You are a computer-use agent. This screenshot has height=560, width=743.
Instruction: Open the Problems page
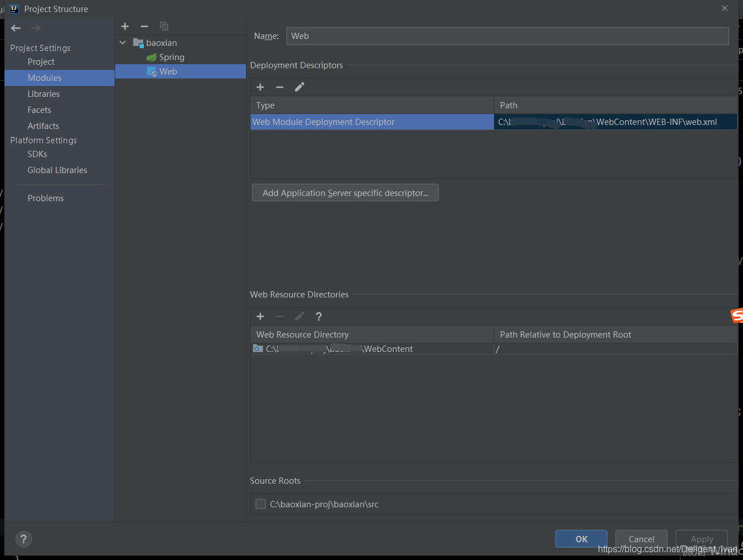click(46, 198)
